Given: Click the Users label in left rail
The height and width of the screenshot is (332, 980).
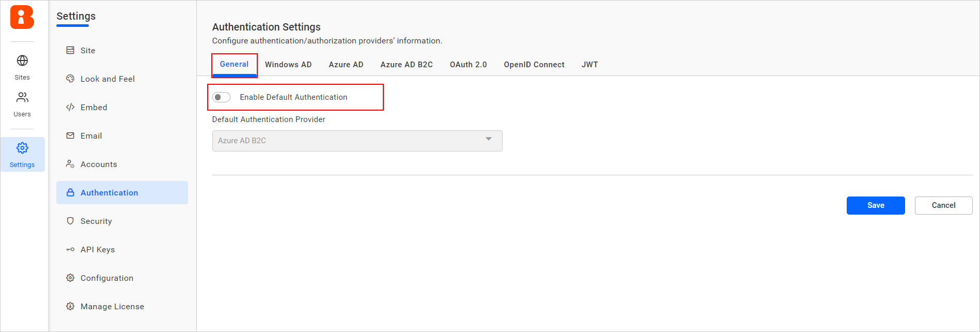Looking at the screenshot, I should [x=22, y=114].
